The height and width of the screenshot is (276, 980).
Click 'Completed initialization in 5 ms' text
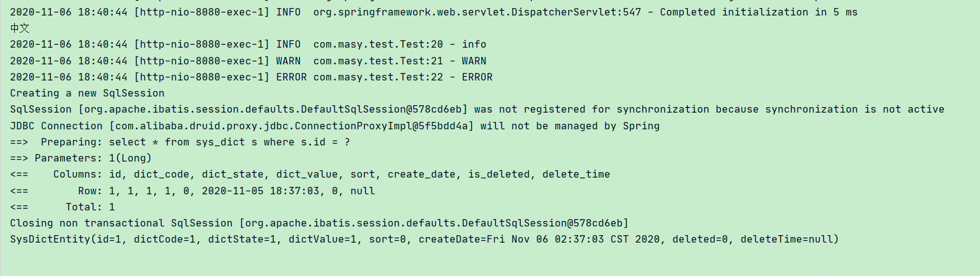click(x=759, y=12)
